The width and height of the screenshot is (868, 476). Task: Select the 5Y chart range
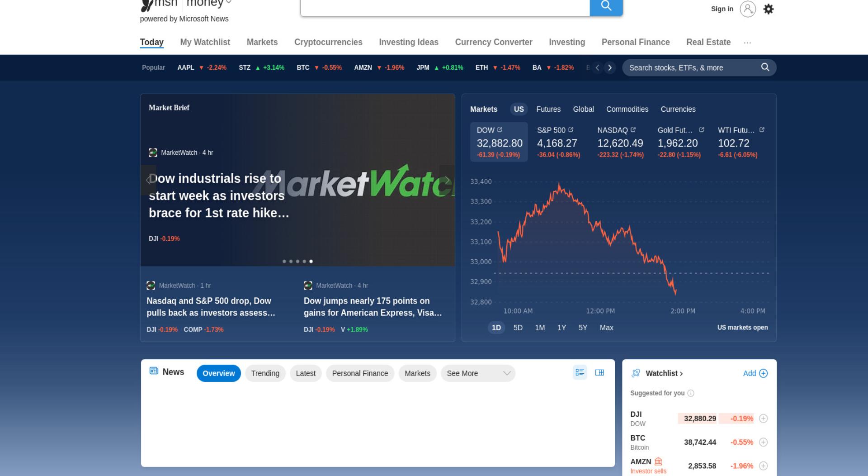click(583, 328)
